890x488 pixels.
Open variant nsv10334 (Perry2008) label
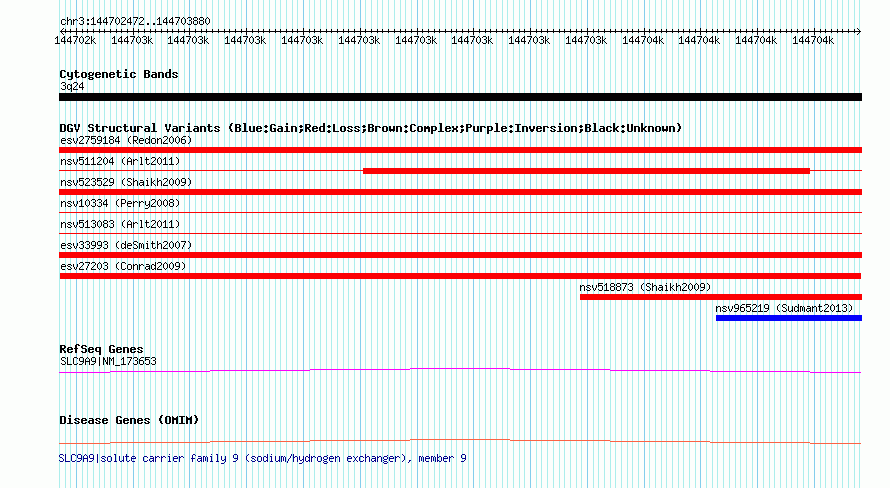[120, 203]
